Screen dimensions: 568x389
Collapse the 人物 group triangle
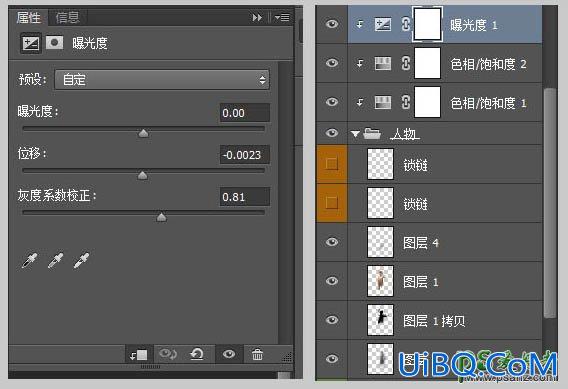point(355,134)
